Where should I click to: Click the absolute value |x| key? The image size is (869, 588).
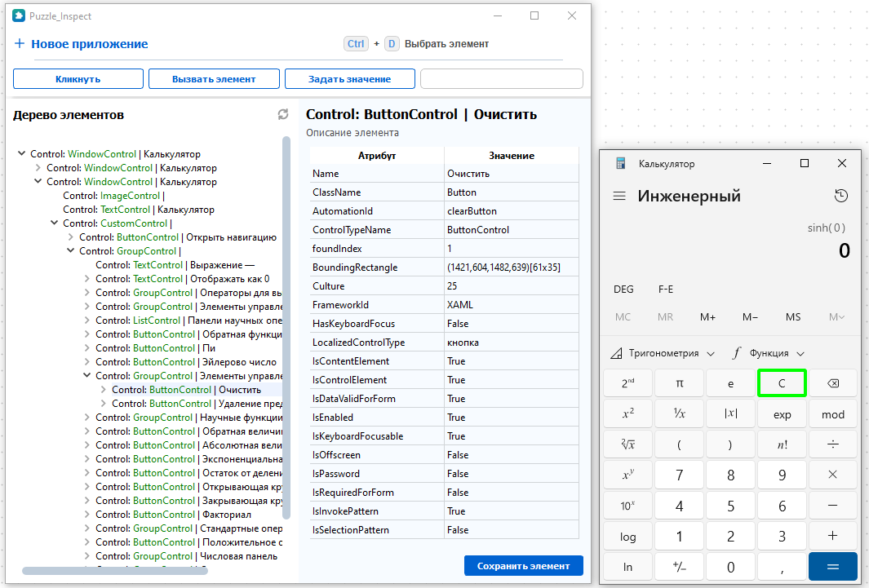730,414
